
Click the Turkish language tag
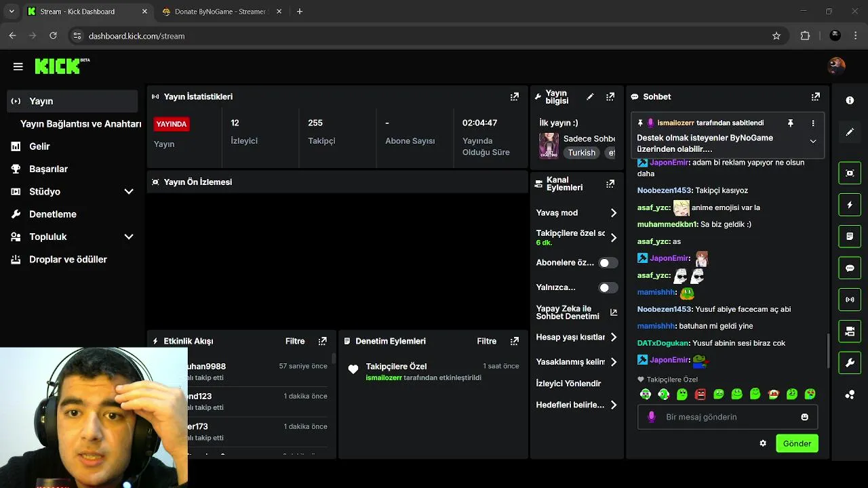click(x=582, y=152)
